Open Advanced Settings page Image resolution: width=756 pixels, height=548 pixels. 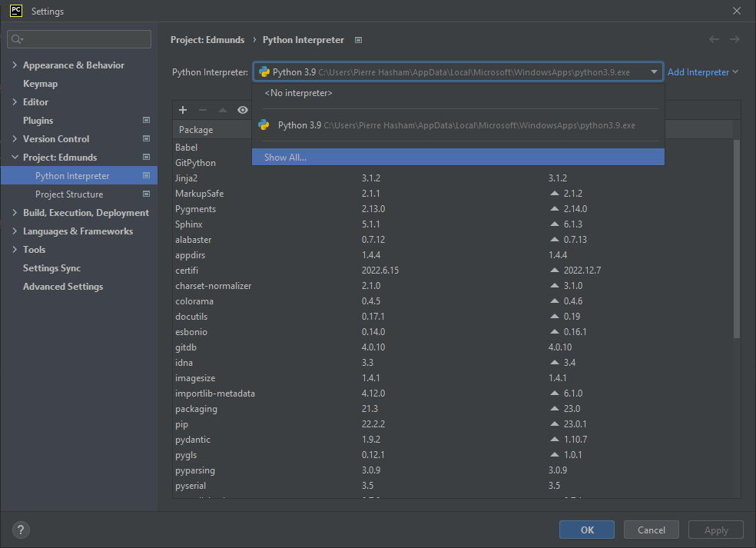63,287
